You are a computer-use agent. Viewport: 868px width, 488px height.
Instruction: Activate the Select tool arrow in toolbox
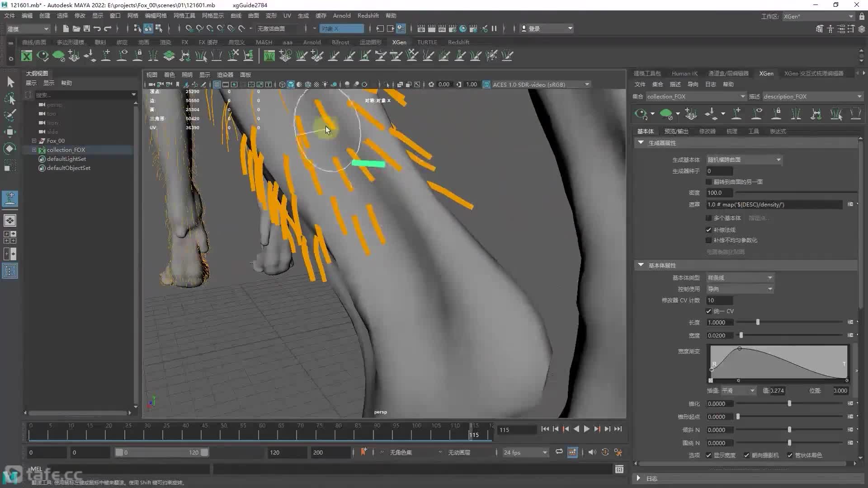point(10,82)
